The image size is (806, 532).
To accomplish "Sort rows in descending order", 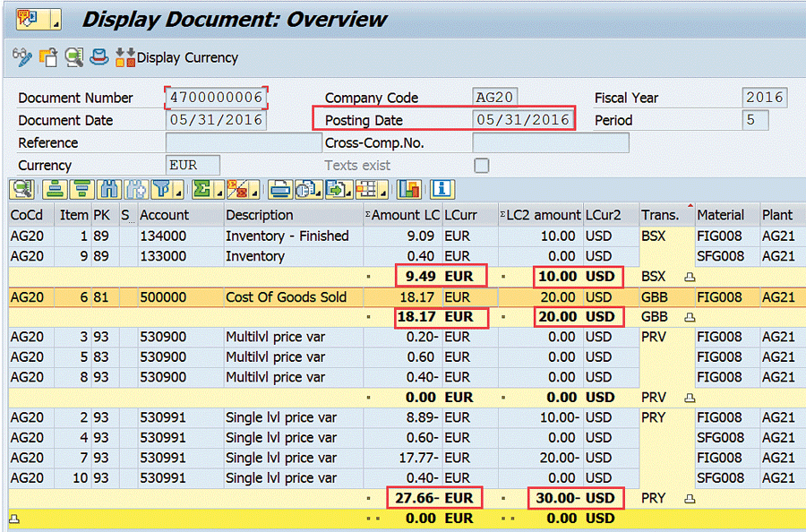I will 82,189.
